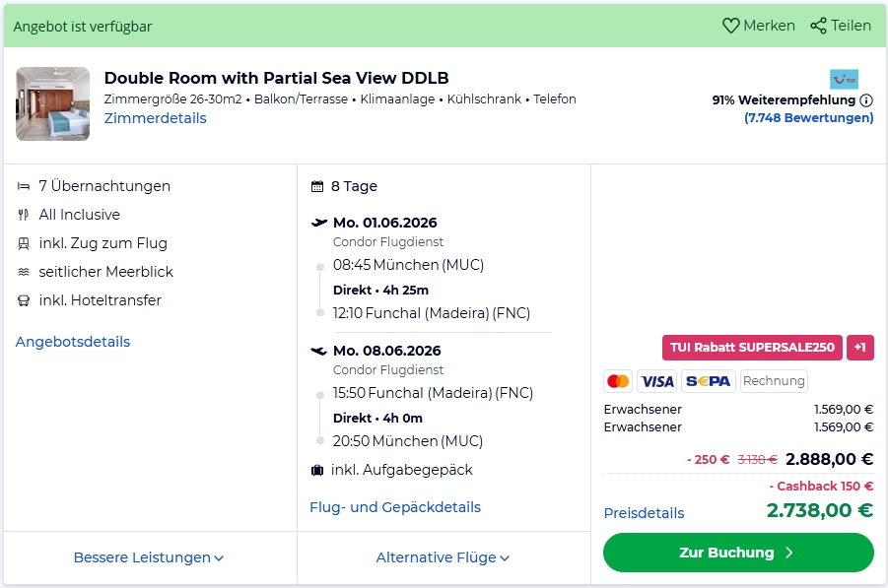888x588 pixels.
Task: Click the VISA payment icon
Action: coord(656,381)
